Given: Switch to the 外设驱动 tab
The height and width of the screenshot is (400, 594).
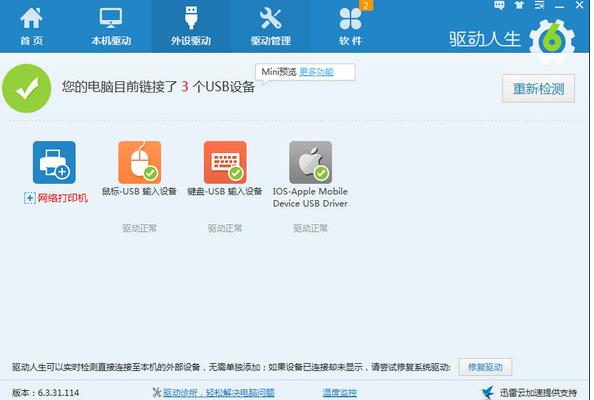Looking at the screenshot, I should (191, 27).
